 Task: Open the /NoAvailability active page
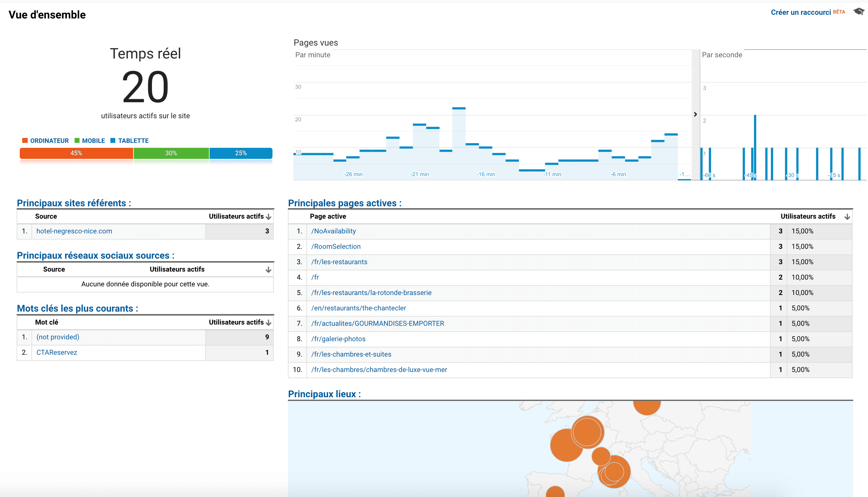[x=334, y=231]
